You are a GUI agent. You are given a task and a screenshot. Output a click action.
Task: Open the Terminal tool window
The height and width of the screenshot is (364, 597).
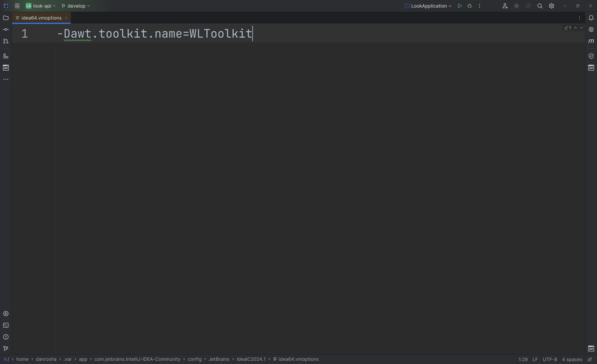6,325
